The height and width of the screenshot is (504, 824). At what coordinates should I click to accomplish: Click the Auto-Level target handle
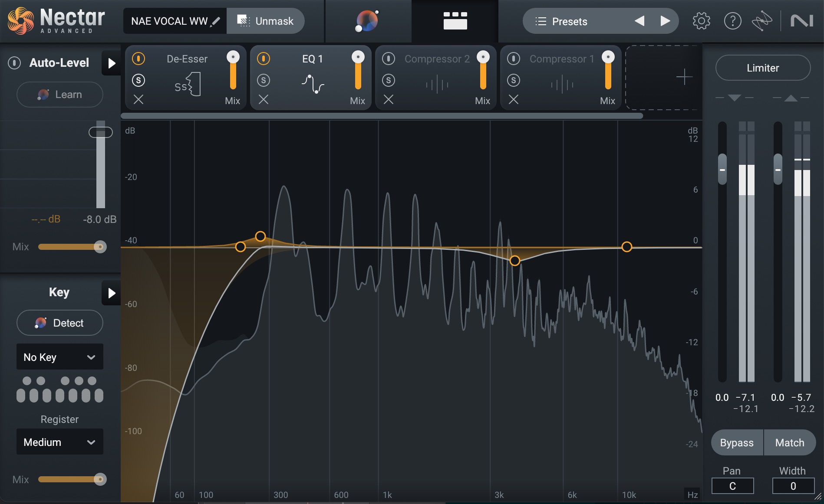pos(101,132)
